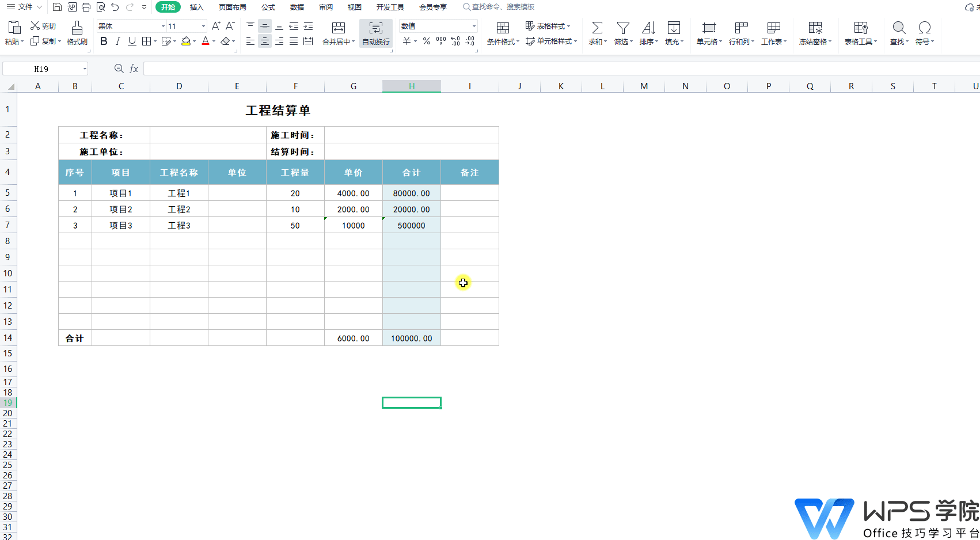Viewport: 980px width, 540px height.
Task: Decrease indent of cell text
Action: [x=294, y=26]
